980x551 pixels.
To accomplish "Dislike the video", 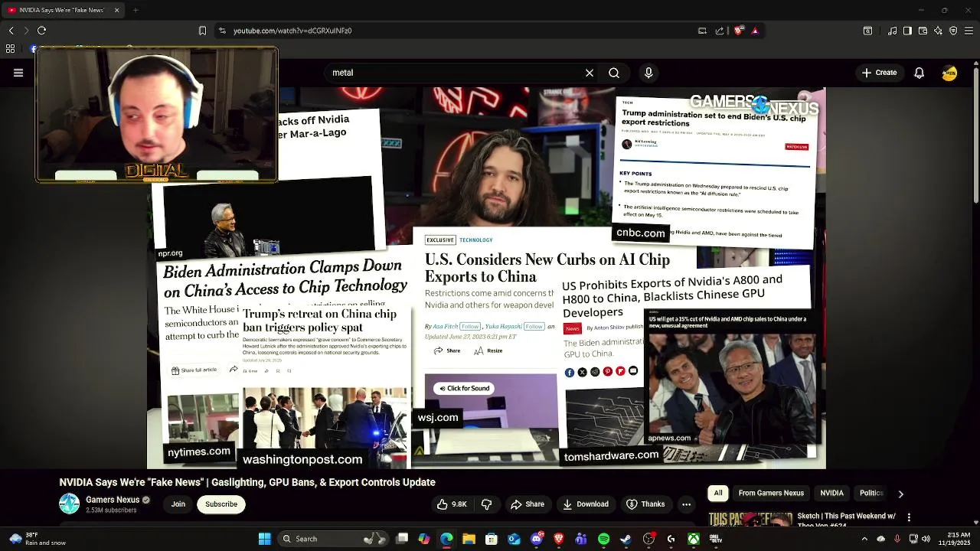I will (486, 504).
